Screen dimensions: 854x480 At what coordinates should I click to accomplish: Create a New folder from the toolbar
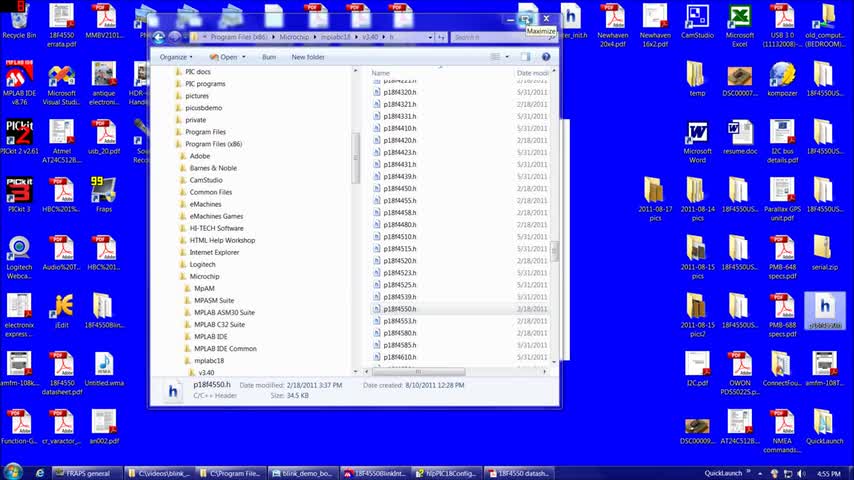tap(308, 57)
